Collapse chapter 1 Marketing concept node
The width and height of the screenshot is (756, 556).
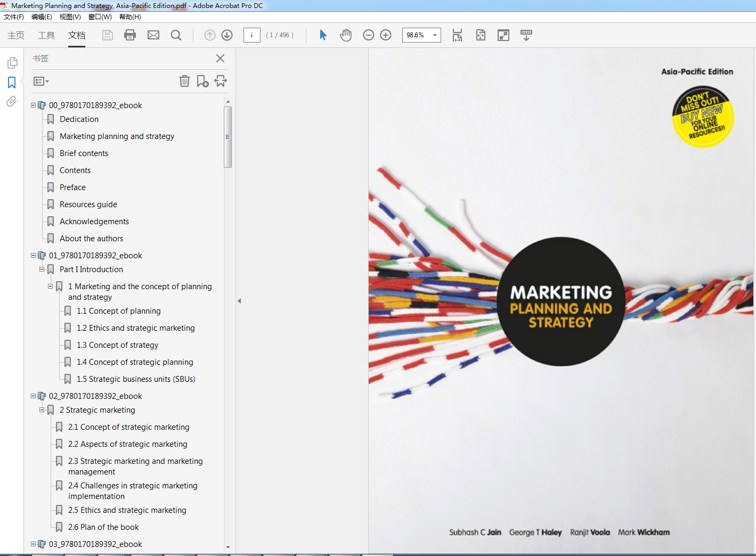coord(51,287)
